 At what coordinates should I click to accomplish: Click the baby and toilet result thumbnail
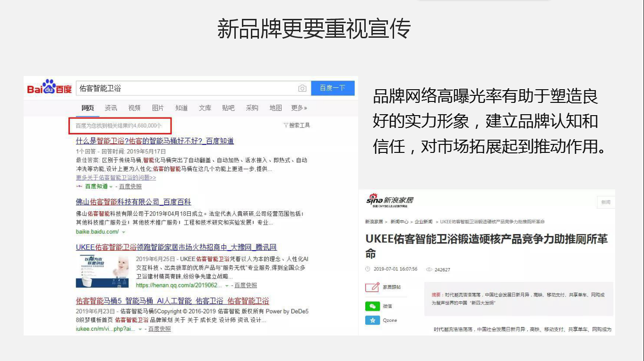click(102, 272)
